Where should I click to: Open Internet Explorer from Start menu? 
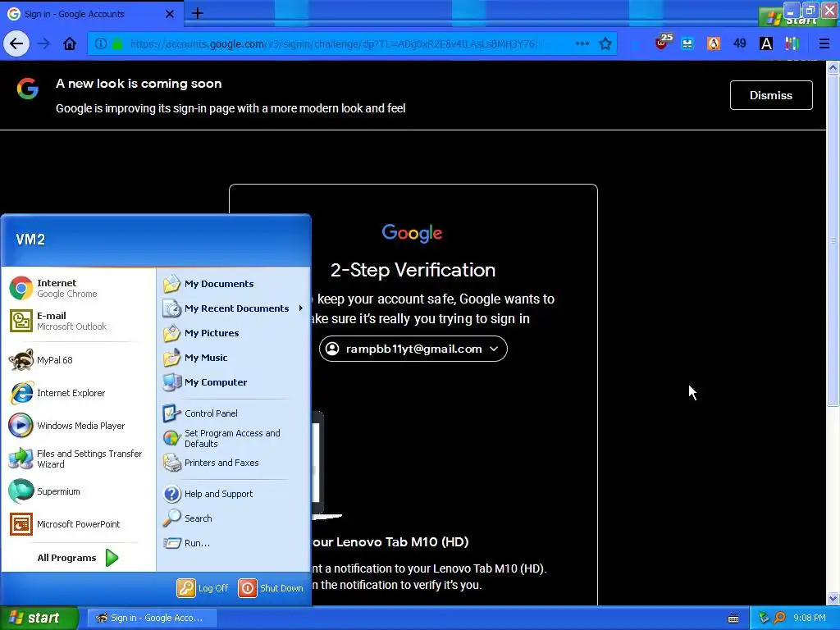[x=78, y=393]
